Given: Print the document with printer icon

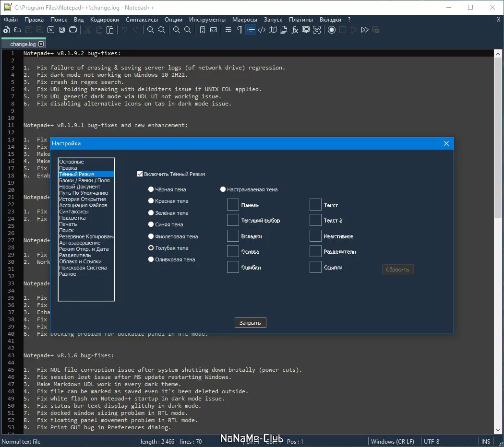Looking at the screenshot, I should coord(73,30).
